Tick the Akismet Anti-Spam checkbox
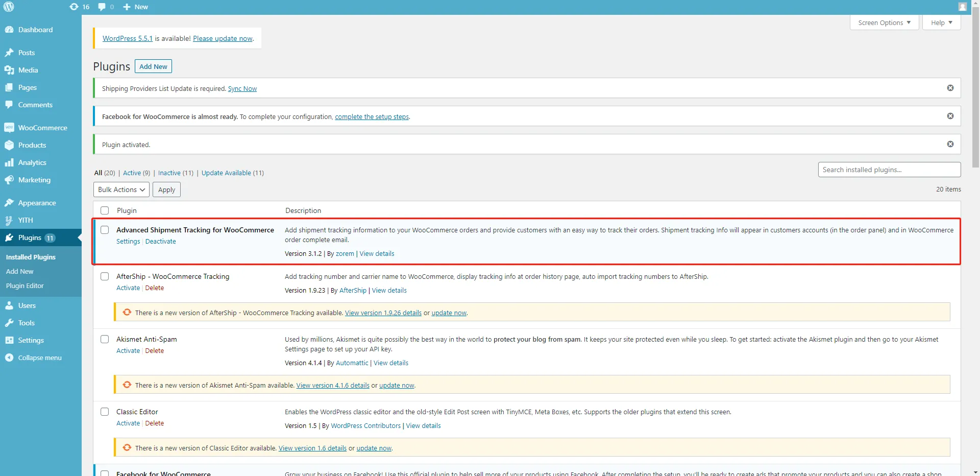The height and width of the screenshot is (476, 980). 105,339
